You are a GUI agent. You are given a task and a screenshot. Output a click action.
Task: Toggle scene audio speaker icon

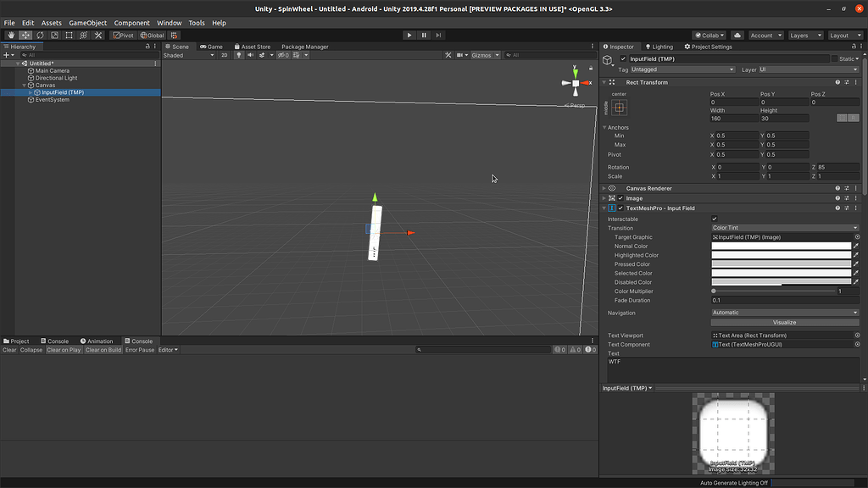click(x=250, y=55)
